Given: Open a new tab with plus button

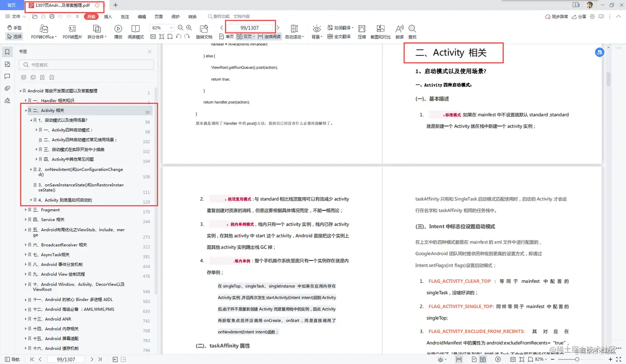Looking at the screenshot, I should (116, 5).
